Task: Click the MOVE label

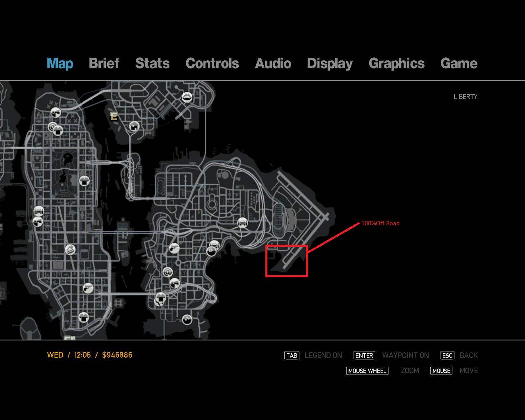Action: click(x=469, y=371)
